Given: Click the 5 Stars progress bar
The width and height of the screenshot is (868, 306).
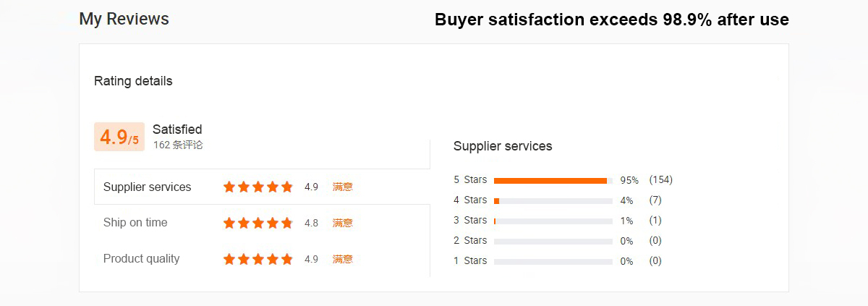Looking at the screenshot, I should pyautogui.click(x=553, y=180).
